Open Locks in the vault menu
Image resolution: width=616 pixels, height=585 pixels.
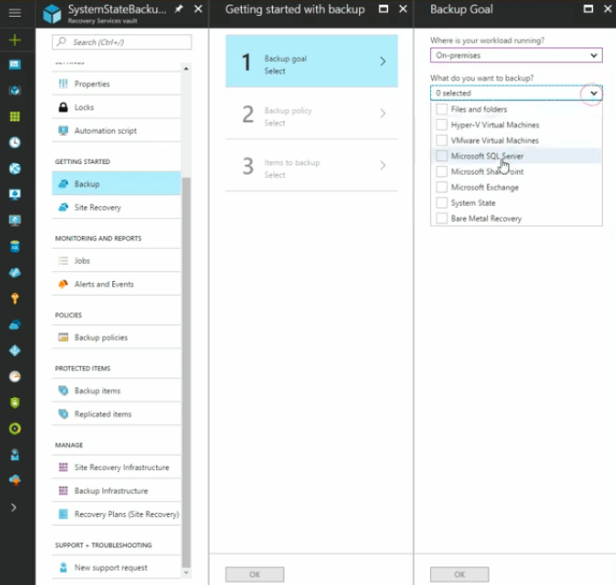(116, 107)
